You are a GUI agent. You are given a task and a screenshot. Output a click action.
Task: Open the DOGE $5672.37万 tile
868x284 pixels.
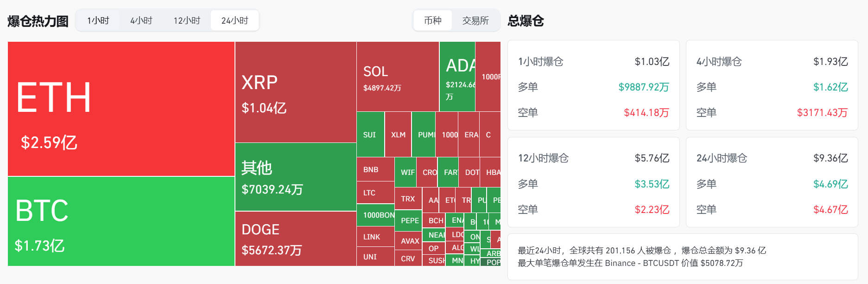pyautogui.click(x=296, y=239)
